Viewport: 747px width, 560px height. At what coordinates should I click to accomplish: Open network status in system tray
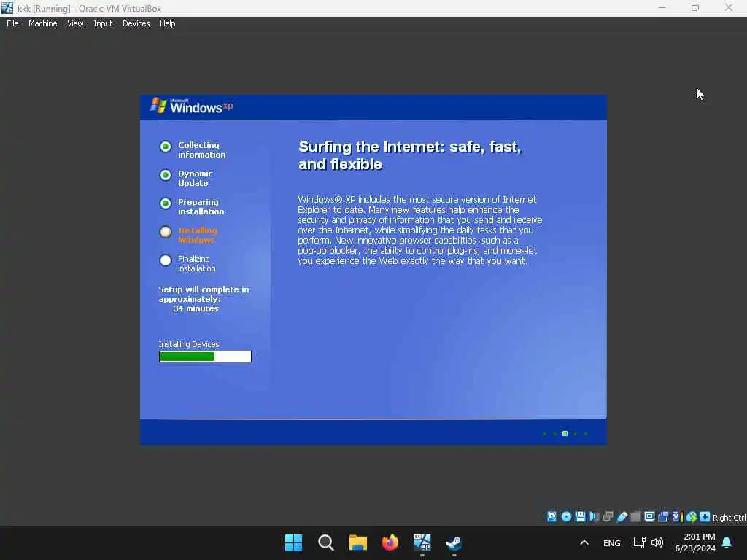click(639, 542)
